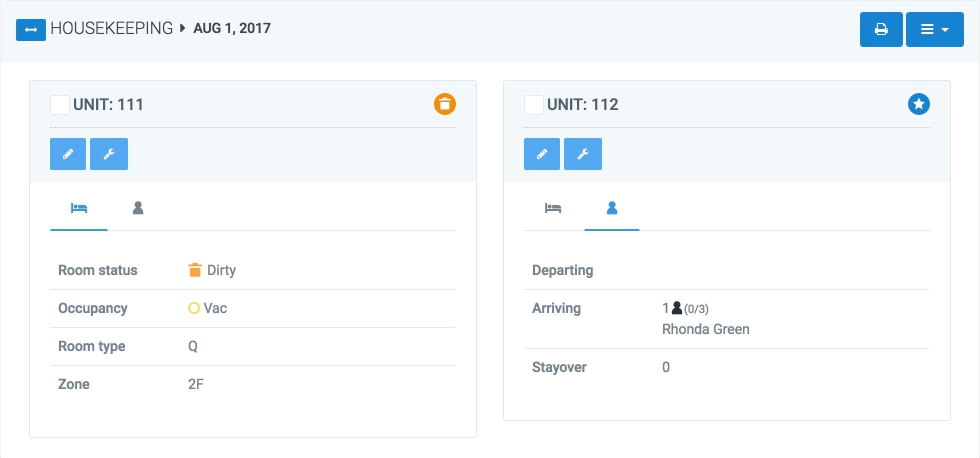Click the Dirty room status value
Viewport: 980px width, 458px height.
[221, 270]
